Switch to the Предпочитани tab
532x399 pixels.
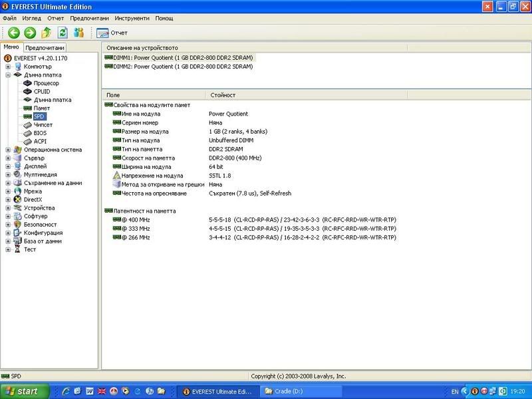click(45, 48)
